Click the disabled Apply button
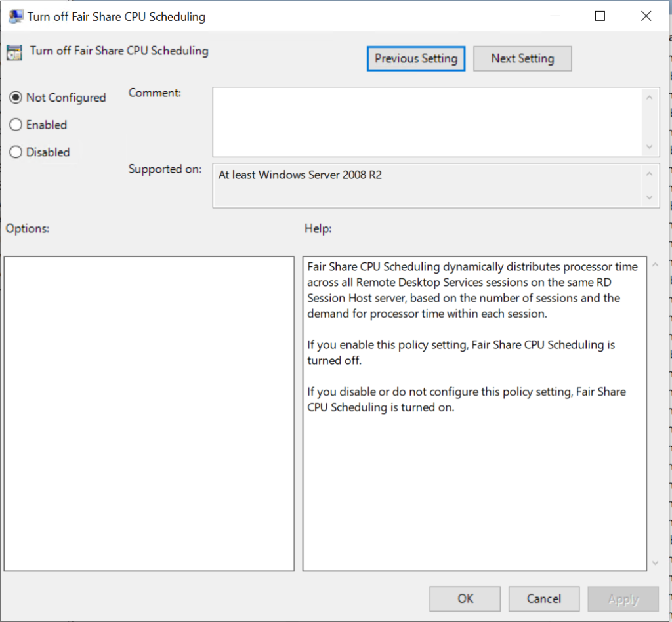The width and height of the screenshot is (672, 622). click(622, 598)
